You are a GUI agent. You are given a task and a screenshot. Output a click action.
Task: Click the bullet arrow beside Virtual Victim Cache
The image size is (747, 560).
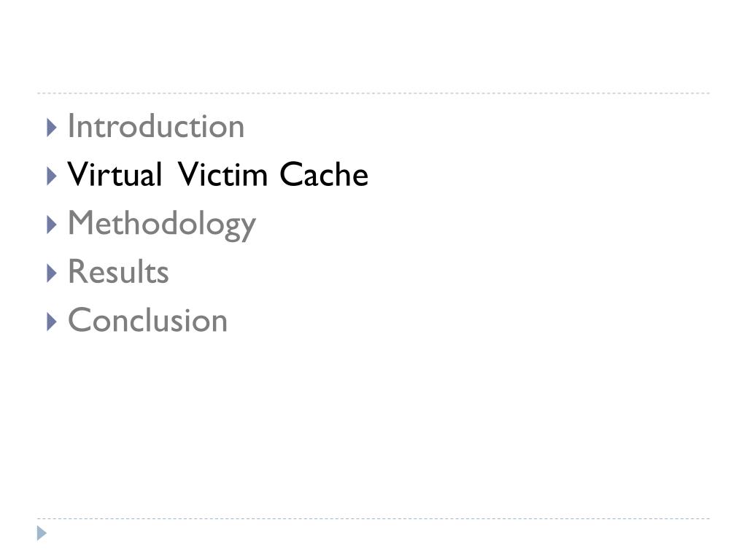51,176
